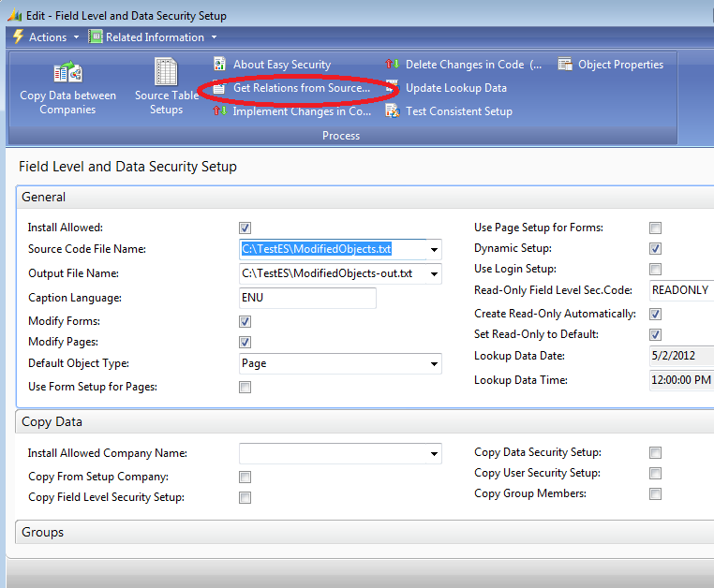Expand Install Allowed Company Name dropdown
This screenshot has width=714, height=588.
(434, 454)
